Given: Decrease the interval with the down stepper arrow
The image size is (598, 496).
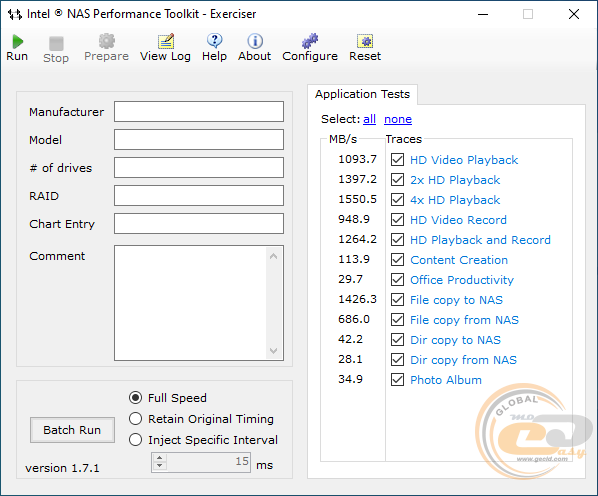Looking at the screenshot, I should click(160, 466).
